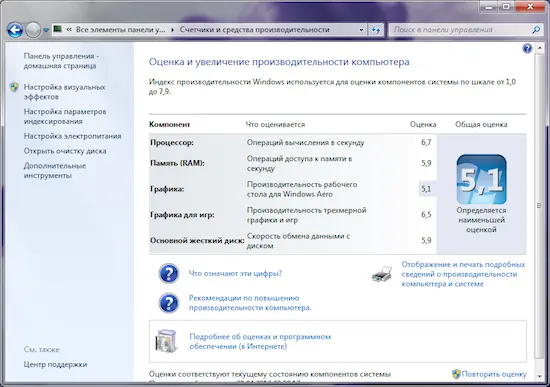Click the software box icon in bottom panel
The height and width of the screenshot is (387, 550).
[x=167, y=340]
